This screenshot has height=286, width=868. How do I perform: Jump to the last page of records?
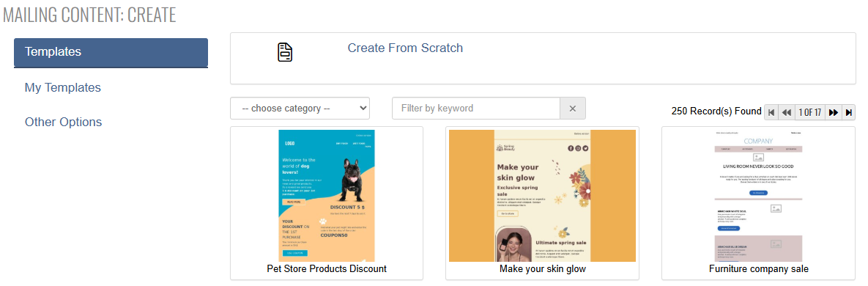point(849,112)
